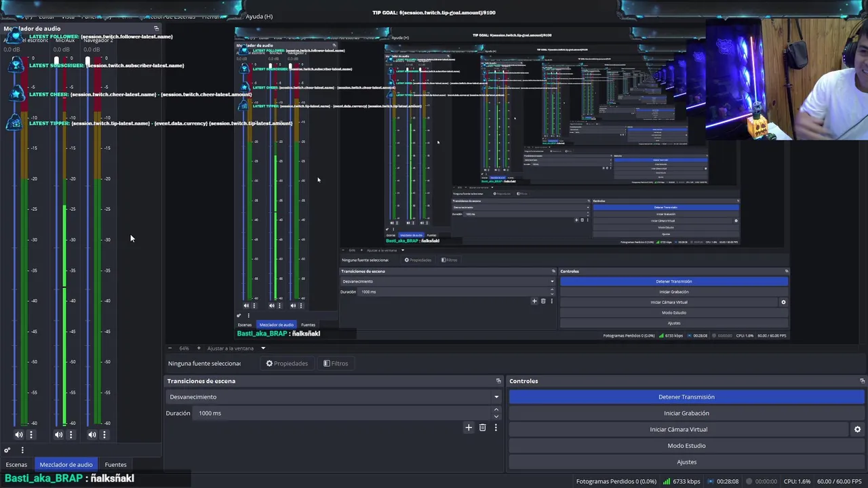Float the Transiciones de escena dock
The image size is (868, 488).
click(498, 381)
